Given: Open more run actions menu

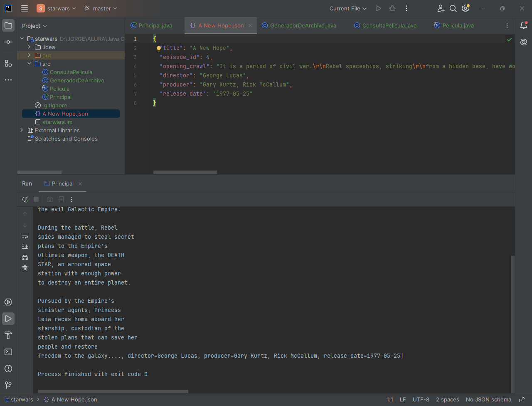Looking at the screenshot, I should (406, 8).
